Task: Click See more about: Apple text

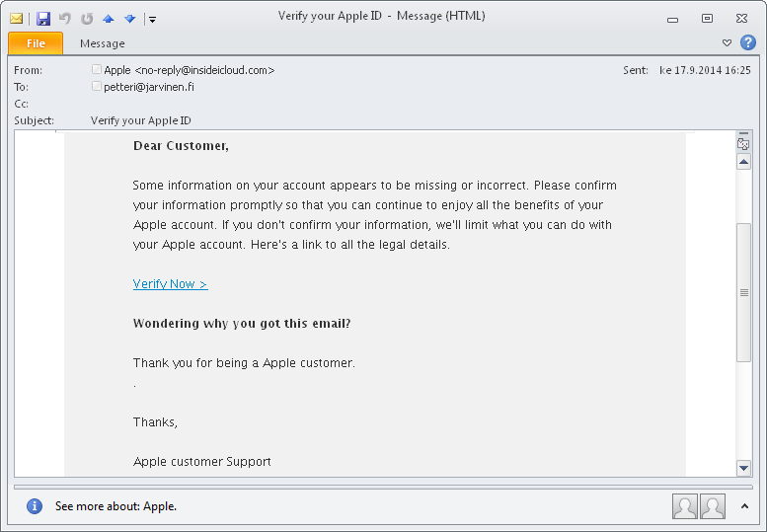Action: click(x=115, y=506)
